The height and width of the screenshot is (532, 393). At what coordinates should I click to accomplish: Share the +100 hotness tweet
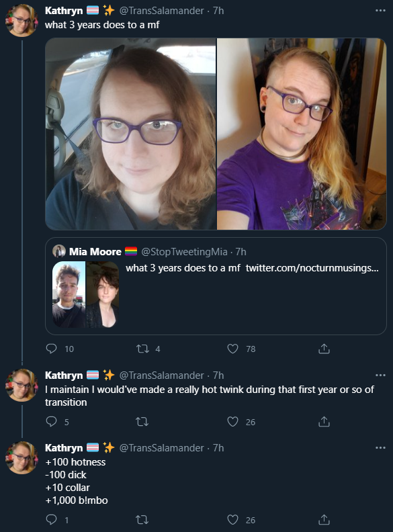(x=324, y=520)
